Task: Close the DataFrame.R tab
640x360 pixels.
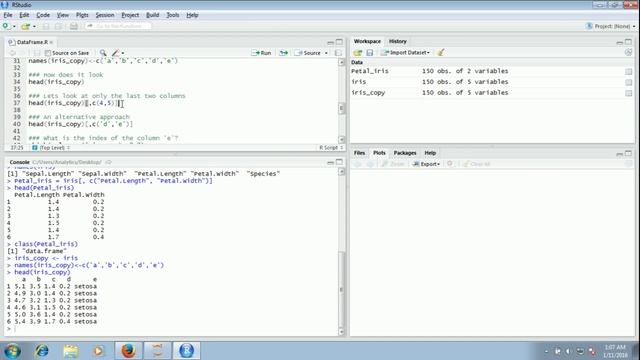Action: [51, 42]
